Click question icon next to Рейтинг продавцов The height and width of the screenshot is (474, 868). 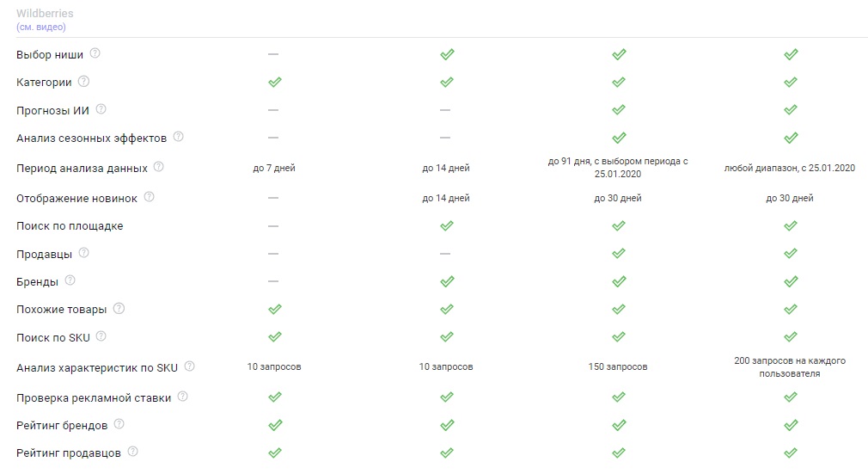click(132, 452)
